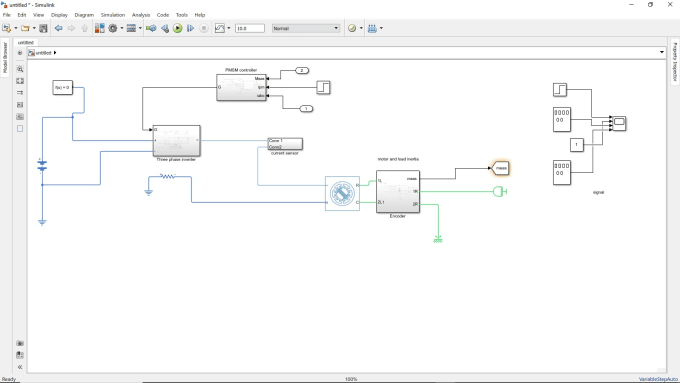
Task: Open the Code menu
Action: 163,15
